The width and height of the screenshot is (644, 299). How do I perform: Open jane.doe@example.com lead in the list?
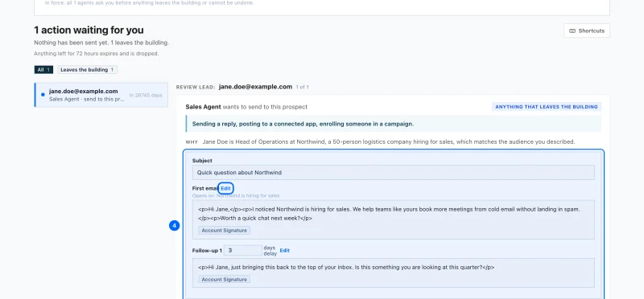click(x=101, y=95)
